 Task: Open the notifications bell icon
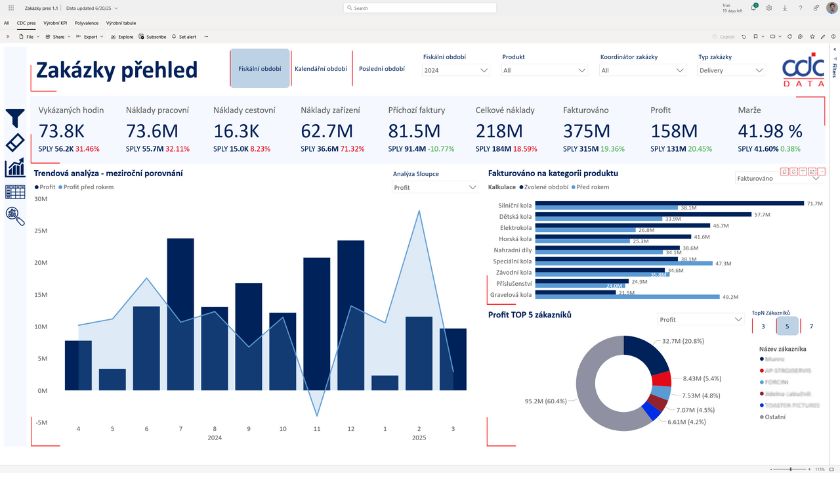(755, 7)
